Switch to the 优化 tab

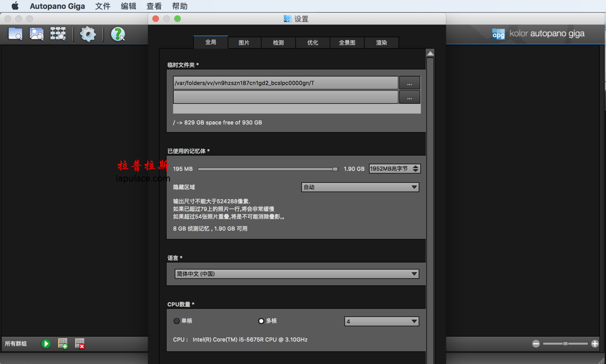(x=313, y=42)
